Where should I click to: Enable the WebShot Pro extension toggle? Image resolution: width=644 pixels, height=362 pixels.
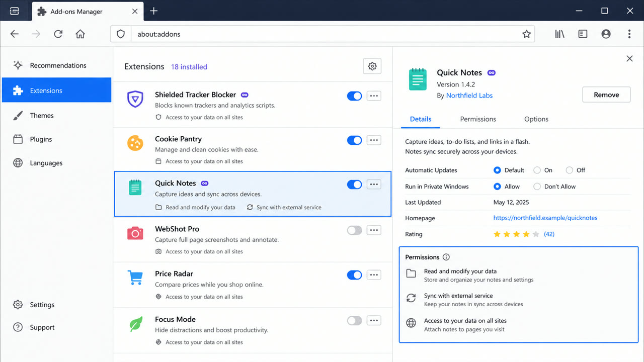[354, 230]
